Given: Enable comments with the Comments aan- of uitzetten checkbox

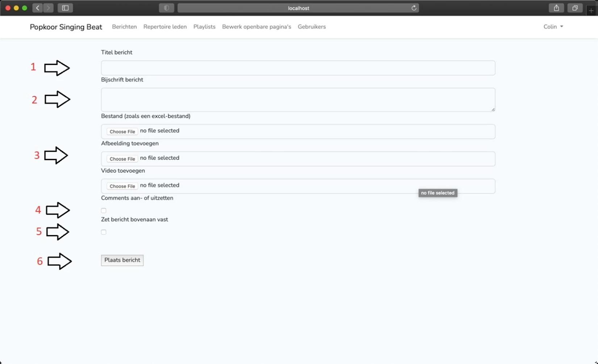Looking at the screenshot, I should click(104, 210).
